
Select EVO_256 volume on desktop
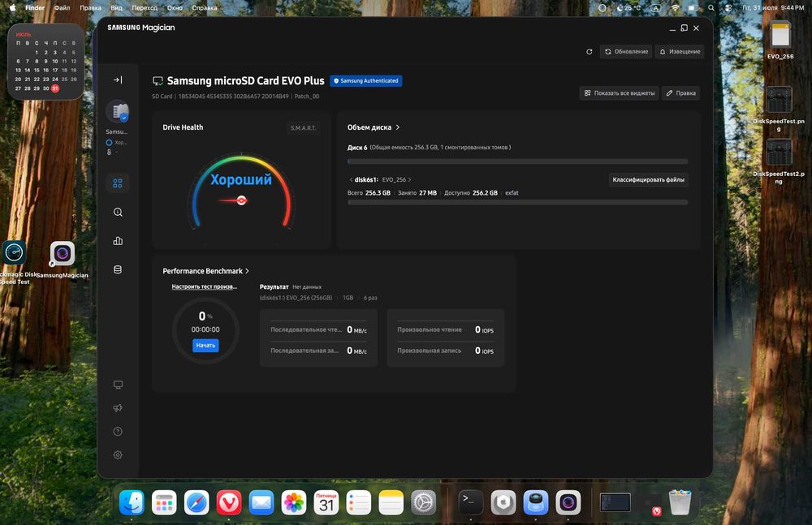coord(780,41)
